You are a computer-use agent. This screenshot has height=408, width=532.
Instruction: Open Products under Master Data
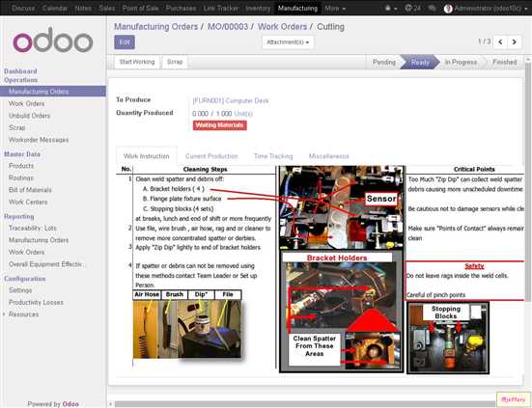pyautogui.click(x=21, y=166)
